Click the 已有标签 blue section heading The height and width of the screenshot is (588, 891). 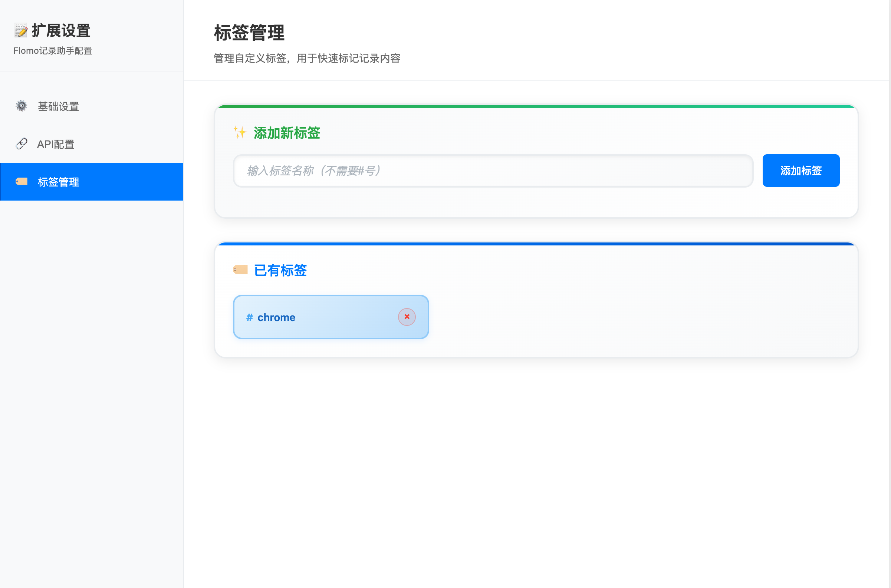click(x=280, y=270)
